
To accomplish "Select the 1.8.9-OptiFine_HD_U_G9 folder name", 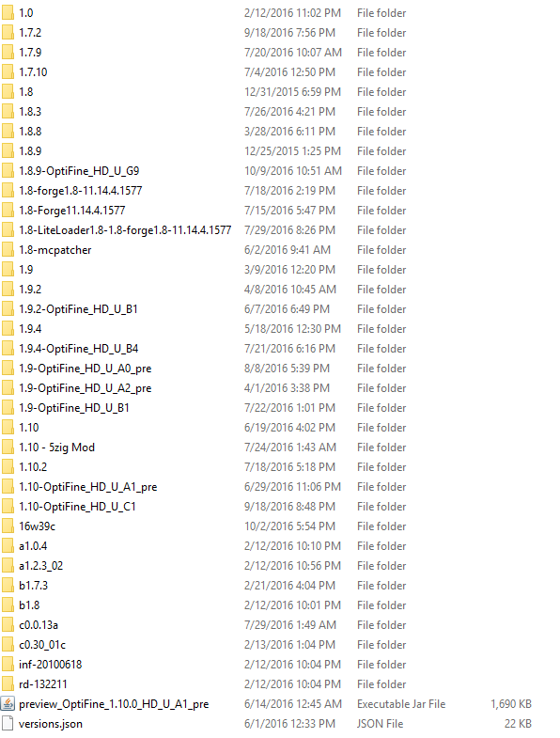I will coord(79,171).
